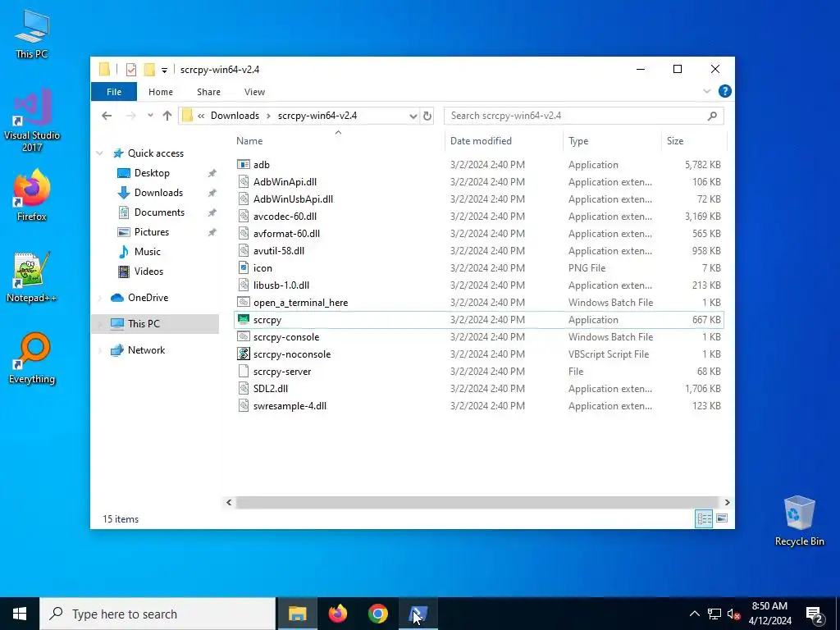Image resolution: width=840 pixels, height=630 pixels.
Task: Open address bar history dropdown
Action: coord(413,116)
